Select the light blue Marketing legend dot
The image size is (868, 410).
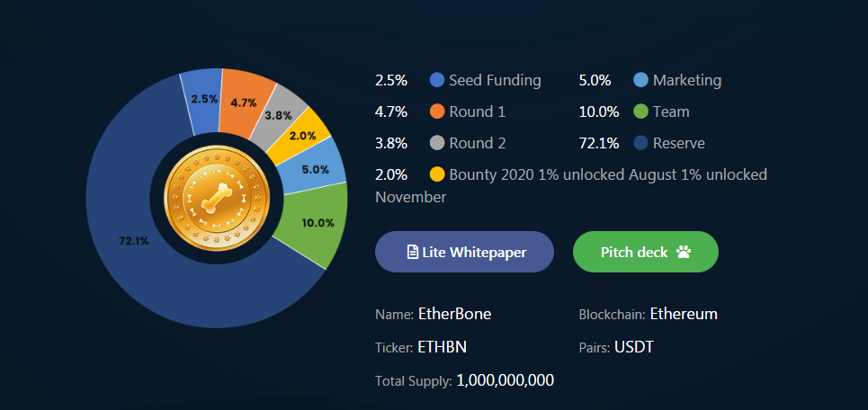click(641, 80)
